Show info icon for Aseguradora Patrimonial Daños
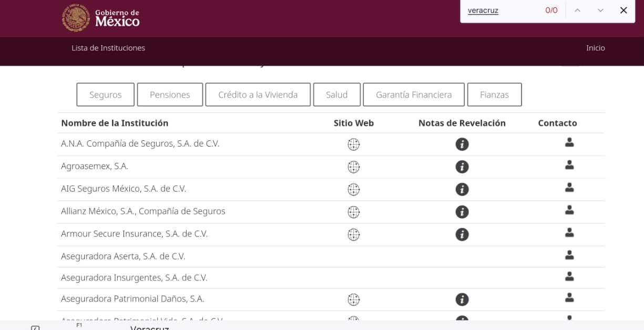Viewport: 644px width, 330px height. [x=462, y=300]
